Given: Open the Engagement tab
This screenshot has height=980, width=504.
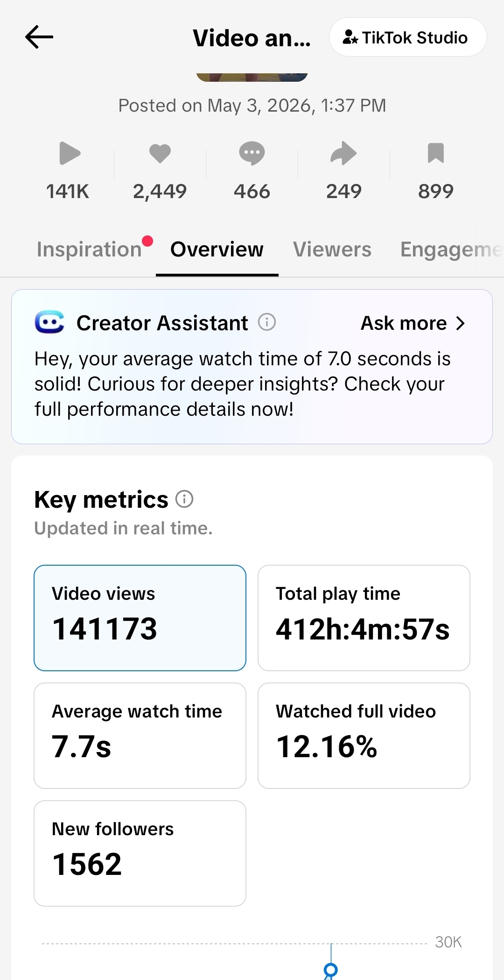Looking at the screenshot, I should pyautogui.click(x=451, y=249).
